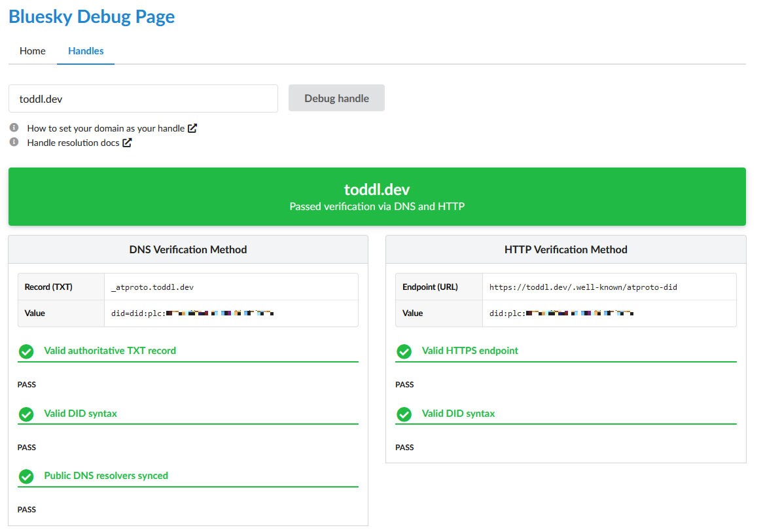Focus the handle input containing toddl.dev
Image resolution: width=763 pixels, height=532 pixels.
[x=143, y=99]
